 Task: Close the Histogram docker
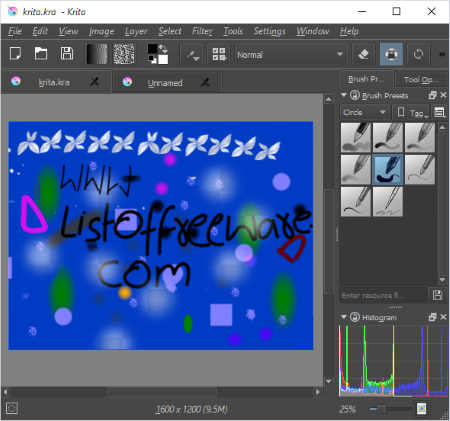pyautogui.click(x=443, y=317)
